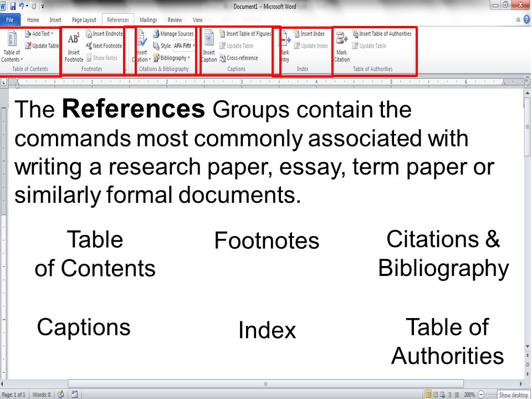Select the References tab
532x399 pixels.
pyautogui.click(x=117, y=20)
